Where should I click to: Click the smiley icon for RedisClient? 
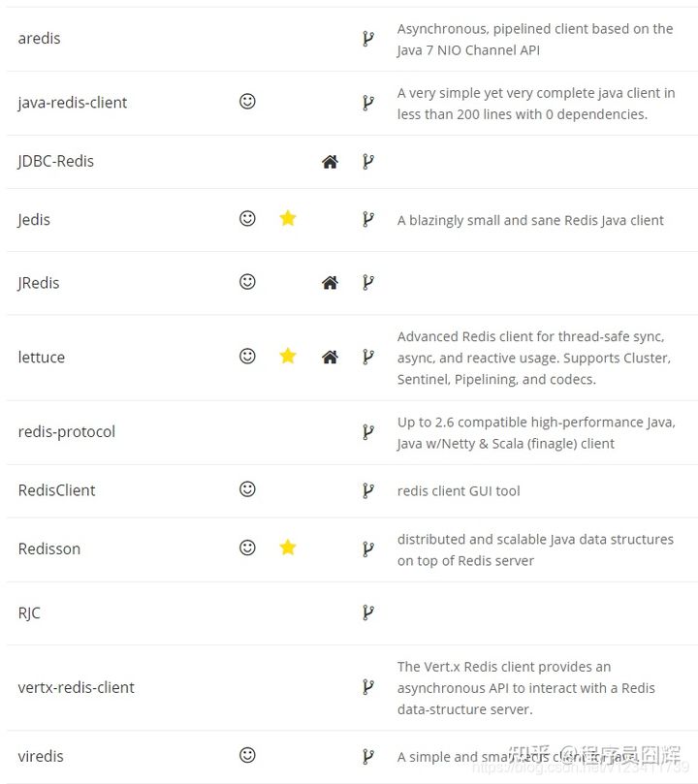coord(247,489)
